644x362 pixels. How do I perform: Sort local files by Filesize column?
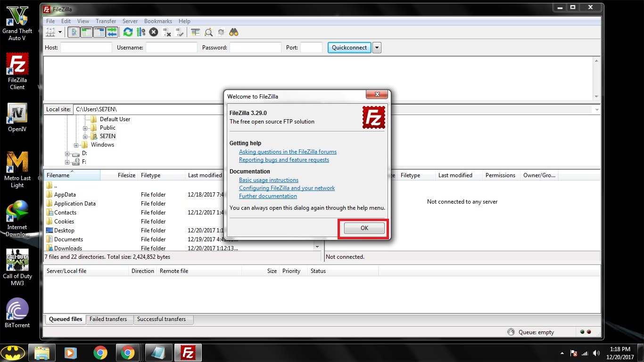click(x=119, y=175)
